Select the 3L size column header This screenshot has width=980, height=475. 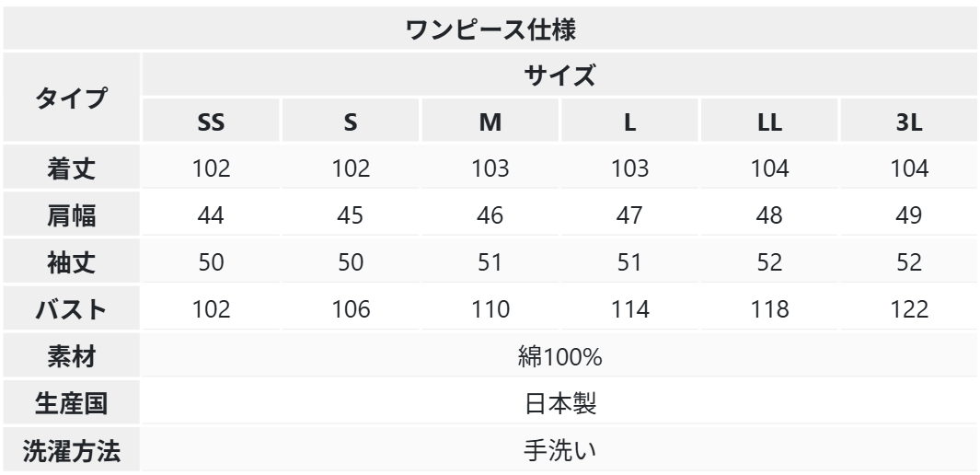click(x=909, y=121)
